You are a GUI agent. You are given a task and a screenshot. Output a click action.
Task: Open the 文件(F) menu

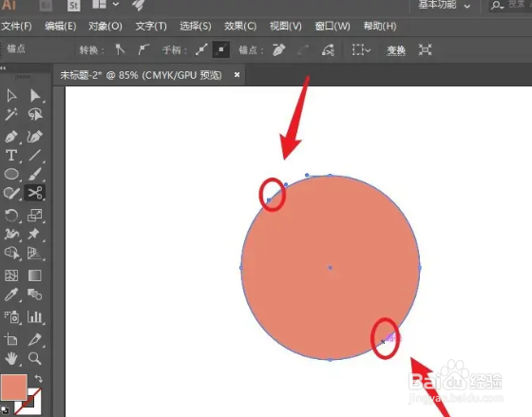click(x=16, y=27)
